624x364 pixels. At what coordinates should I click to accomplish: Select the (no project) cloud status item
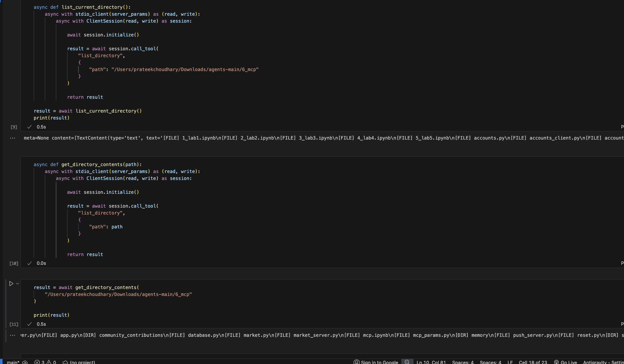79,362
